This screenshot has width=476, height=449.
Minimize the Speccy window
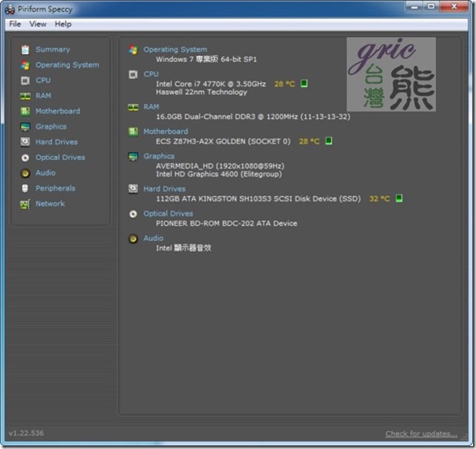click(x=414, y=7)
